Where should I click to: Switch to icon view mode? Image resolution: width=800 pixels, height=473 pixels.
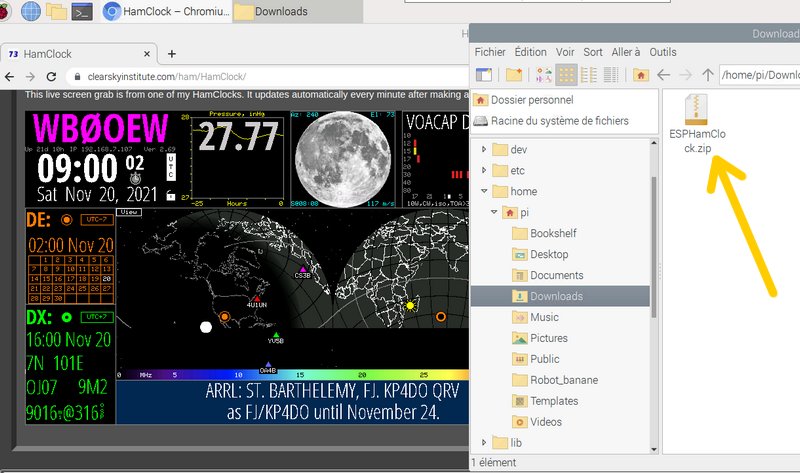click(x=566, y=75)
